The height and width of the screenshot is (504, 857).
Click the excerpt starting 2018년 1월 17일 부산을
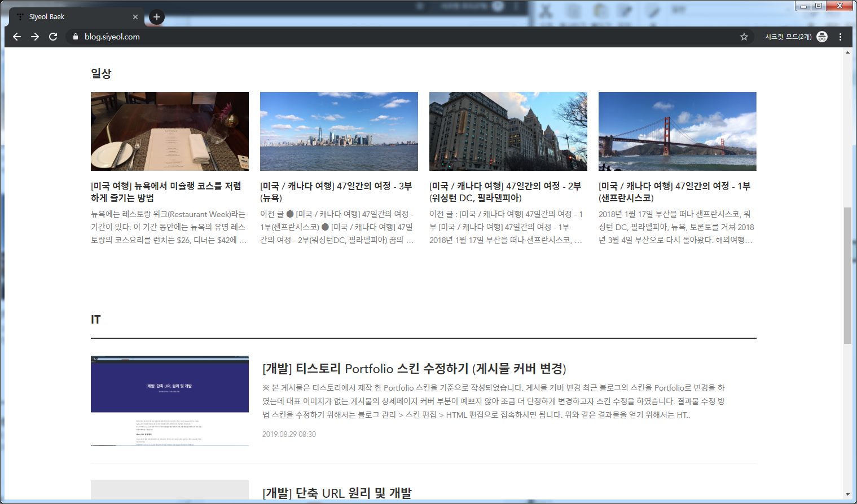(x=676, y=227)
